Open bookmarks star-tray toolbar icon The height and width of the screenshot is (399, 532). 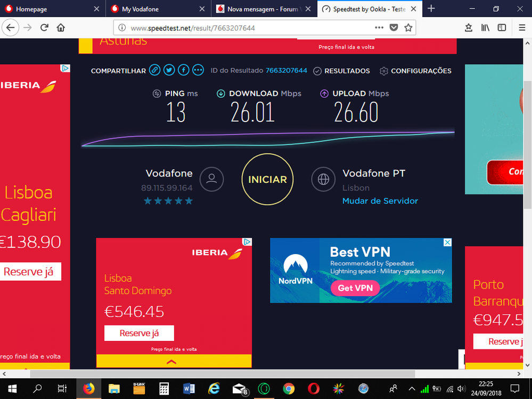[x=469, y=28]
